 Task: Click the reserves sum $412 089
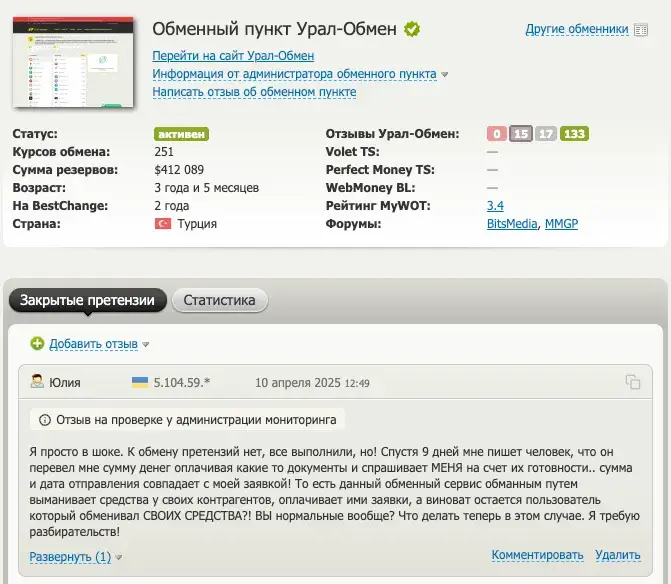click(179, 170)
